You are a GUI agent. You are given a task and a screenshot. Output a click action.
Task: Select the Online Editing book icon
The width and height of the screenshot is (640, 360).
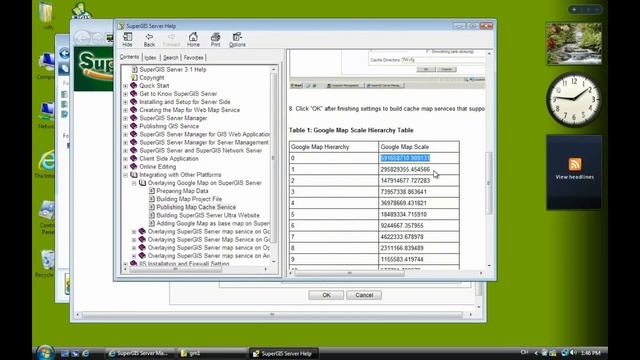(x=133, y=167)
